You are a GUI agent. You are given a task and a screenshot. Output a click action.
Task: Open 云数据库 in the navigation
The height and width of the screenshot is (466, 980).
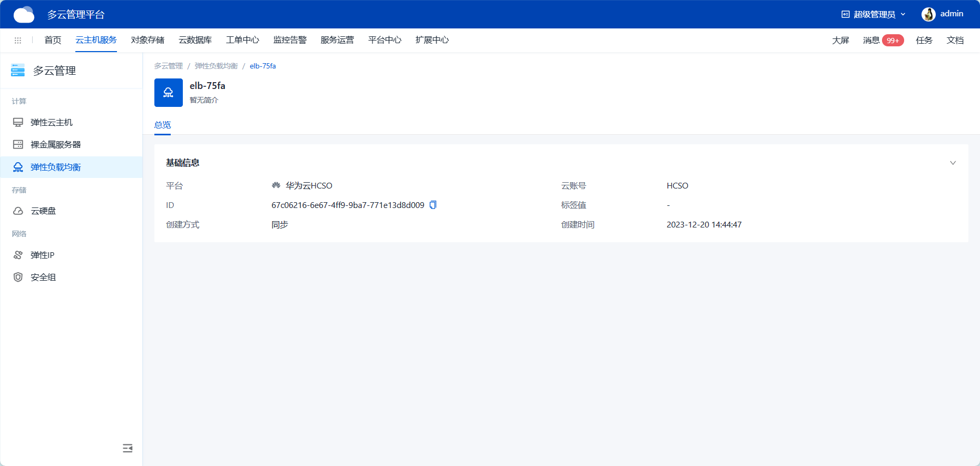tap(195, 40)
